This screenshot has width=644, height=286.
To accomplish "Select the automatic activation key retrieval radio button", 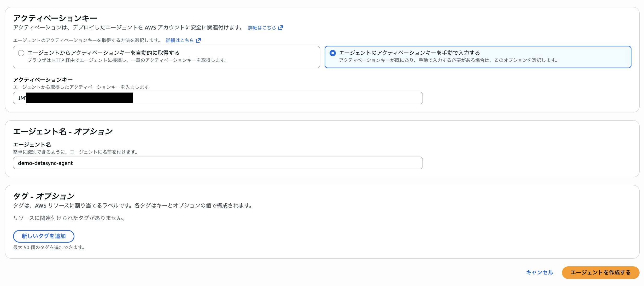I will pyautogui.click(x=21, y=53).
